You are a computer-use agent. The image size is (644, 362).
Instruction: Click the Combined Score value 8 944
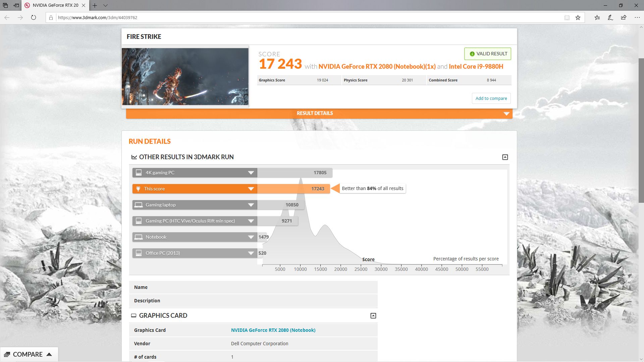coord(491,80)
